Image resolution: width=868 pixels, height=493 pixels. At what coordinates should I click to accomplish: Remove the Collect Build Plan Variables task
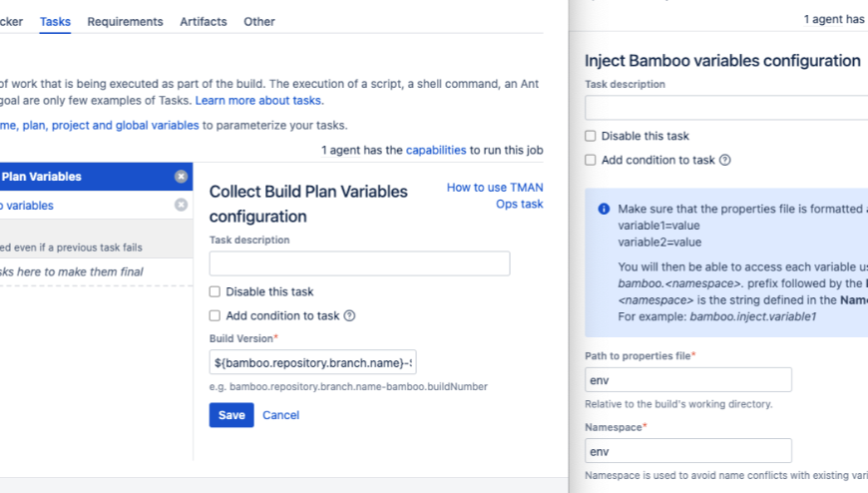[181, 177]
